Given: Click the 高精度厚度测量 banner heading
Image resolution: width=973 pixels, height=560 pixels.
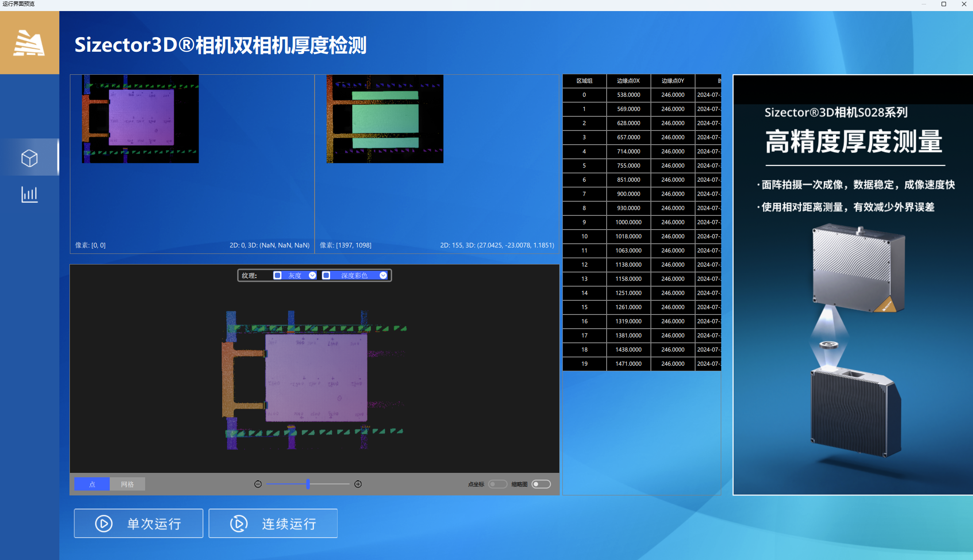Looking at the screenshot, I should click(854, 142).
